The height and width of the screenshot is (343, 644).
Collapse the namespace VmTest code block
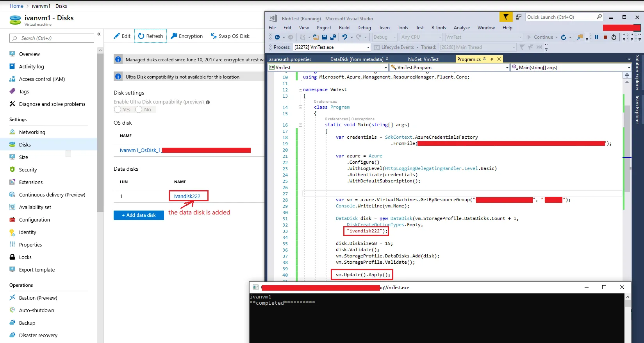pyautogui.click(x=300, y=89)
